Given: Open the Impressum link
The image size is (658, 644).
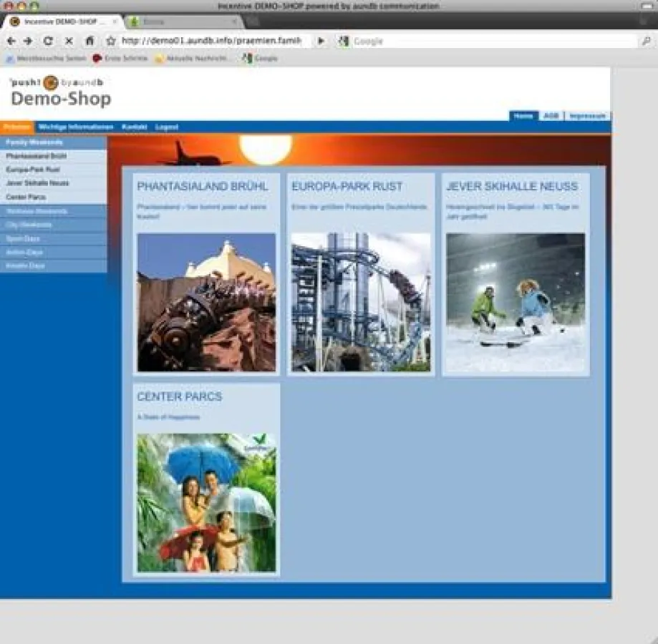Looking at the screenshot, I should point(588,116).
